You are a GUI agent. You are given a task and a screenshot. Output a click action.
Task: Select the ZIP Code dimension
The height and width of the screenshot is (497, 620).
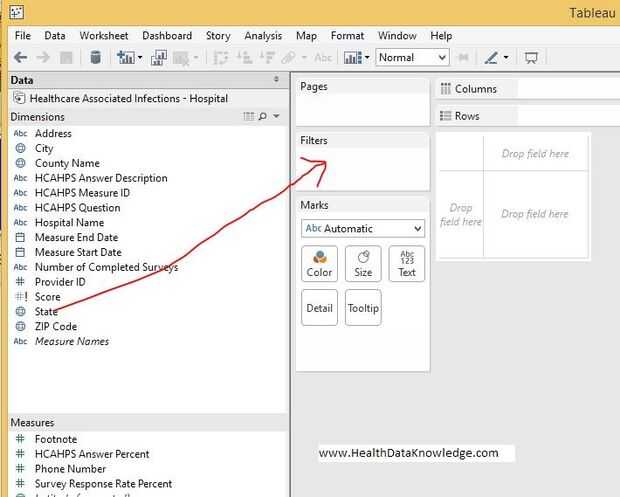point(56,326)
